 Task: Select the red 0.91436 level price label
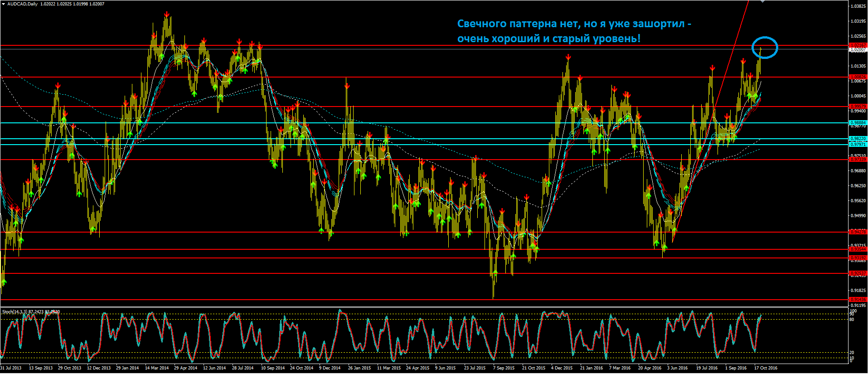858,300
